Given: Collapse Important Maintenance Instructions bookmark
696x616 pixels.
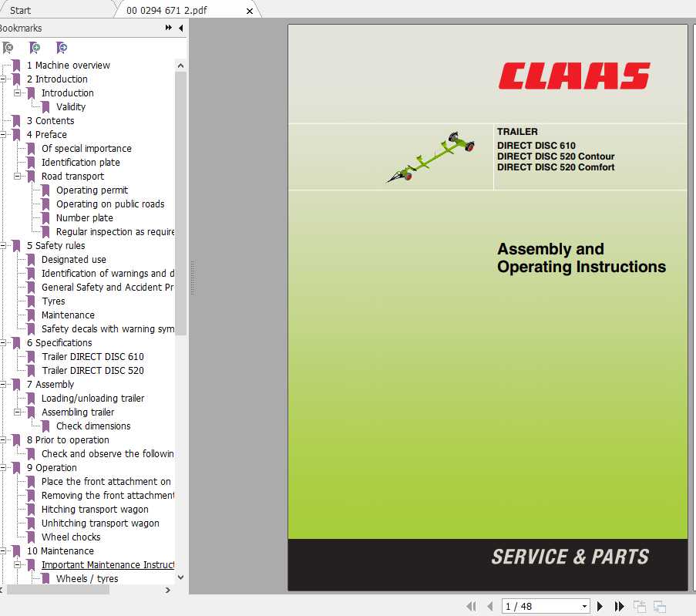Looking at the screenshot, I should coord(17,565).
